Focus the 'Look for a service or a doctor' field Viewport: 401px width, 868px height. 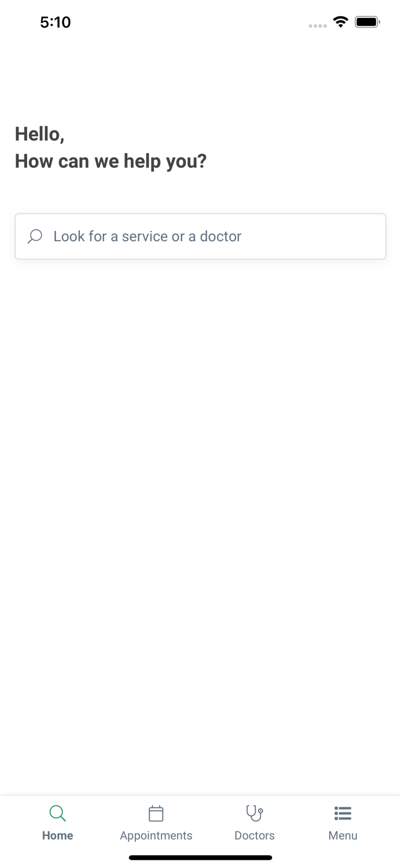click(x=200, y=236)
